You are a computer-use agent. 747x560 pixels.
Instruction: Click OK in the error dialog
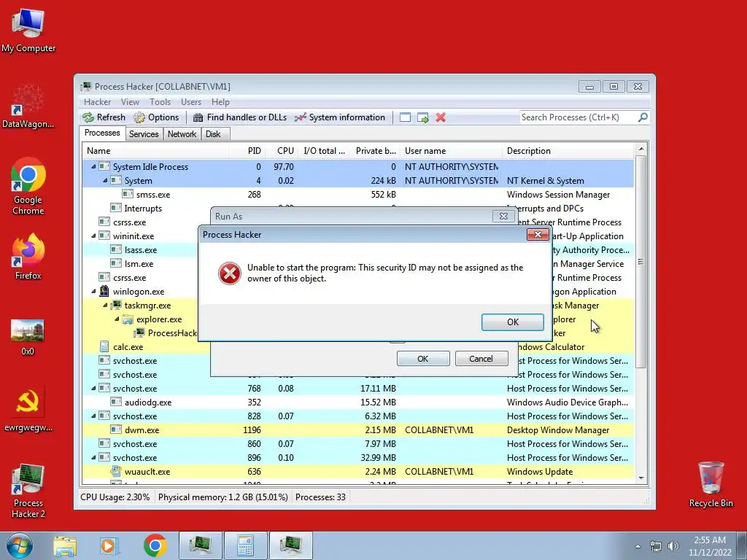tap(513, 322)
